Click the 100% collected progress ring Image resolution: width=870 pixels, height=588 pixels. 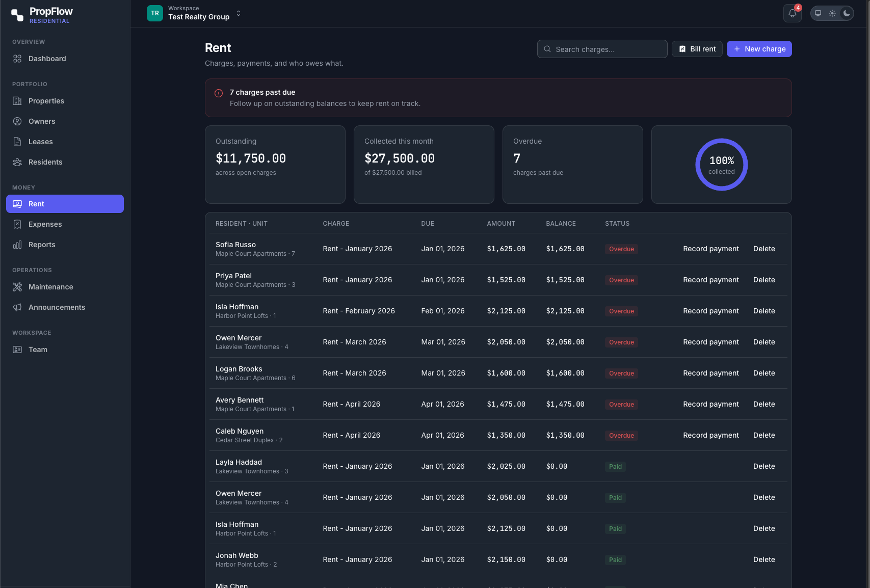pos(722,165)
